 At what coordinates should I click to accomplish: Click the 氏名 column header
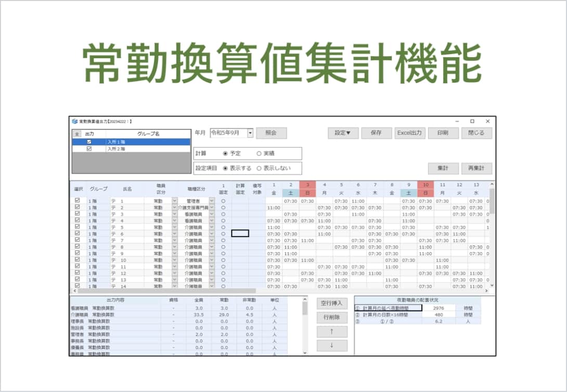click(x=127, y=189)
